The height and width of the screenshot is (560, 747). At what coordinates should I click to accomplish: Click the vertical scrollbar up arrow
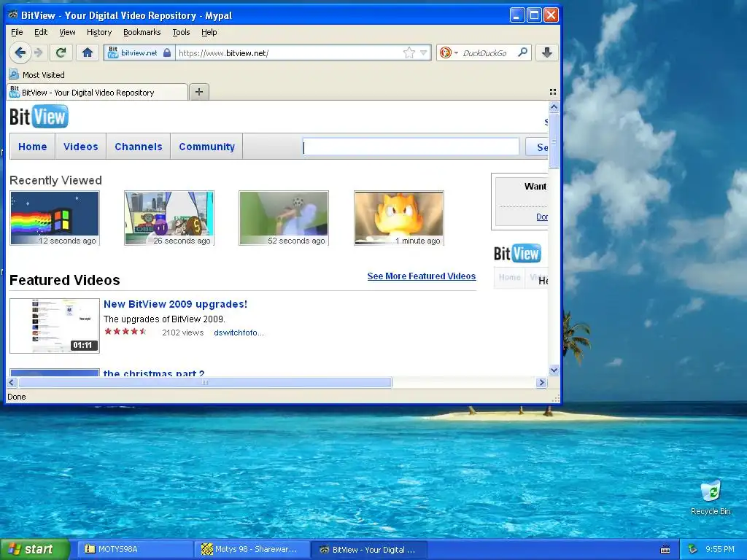[554, 106]
